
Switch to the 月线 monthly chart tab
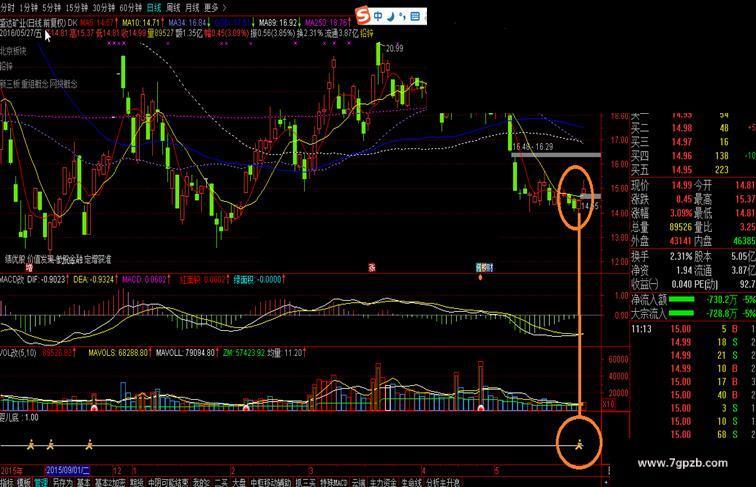click(192, 8)
